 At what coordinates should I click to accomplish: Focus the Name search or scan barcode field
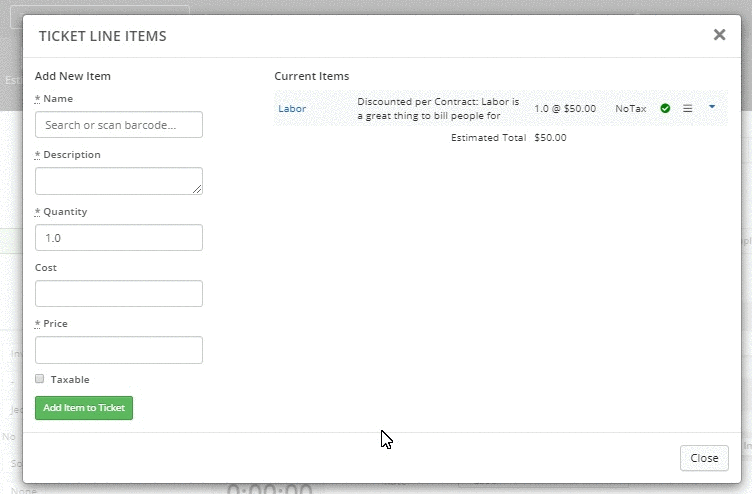click(119, 125)
